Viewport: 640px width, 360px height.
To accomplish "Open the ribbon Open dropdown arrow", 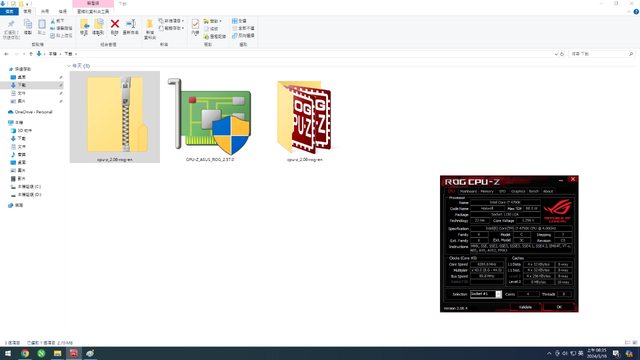I will coord(213,21).
